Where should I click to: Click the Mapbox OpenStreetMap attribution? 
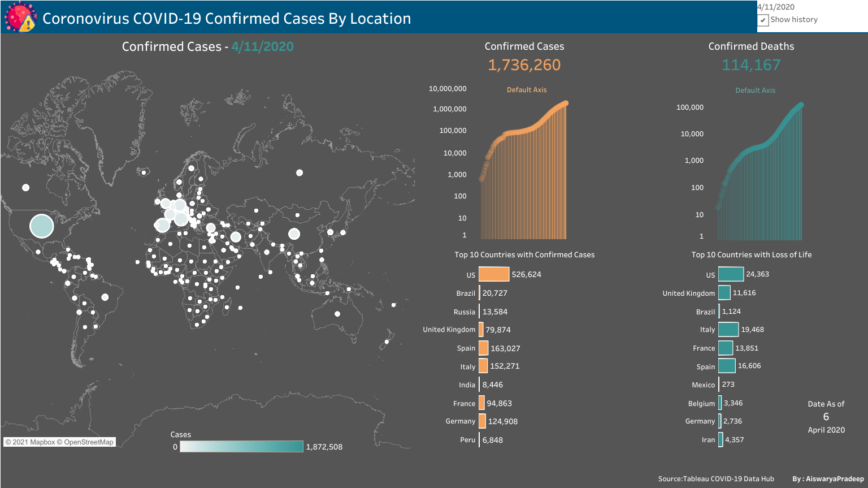[59, 442]
